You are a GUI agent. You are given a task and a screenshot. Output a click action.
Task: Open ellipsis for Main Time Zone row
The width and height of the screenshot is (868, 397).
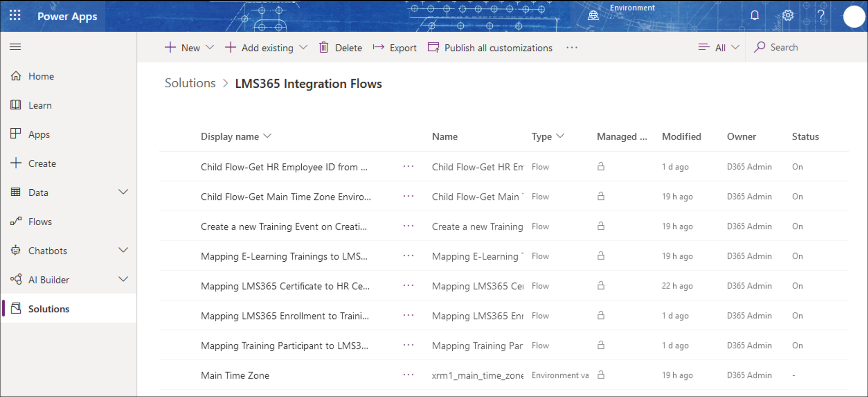[408, 375]
